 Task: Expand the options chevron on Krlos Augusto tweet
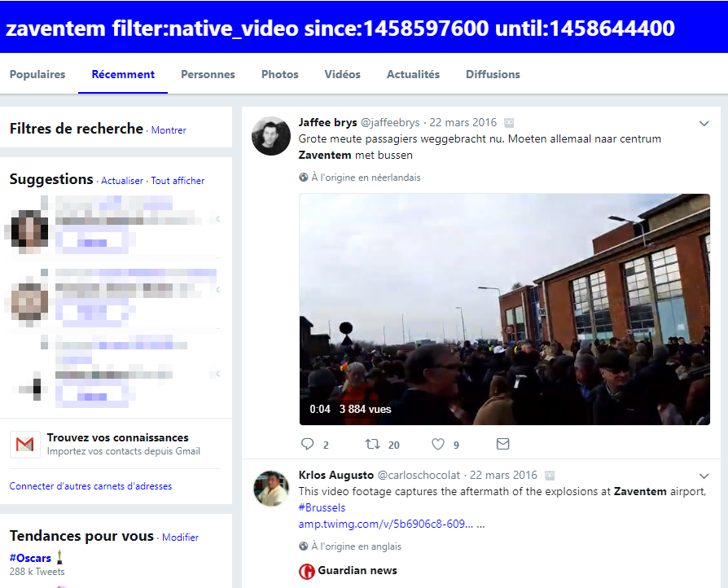coord(704,476)
